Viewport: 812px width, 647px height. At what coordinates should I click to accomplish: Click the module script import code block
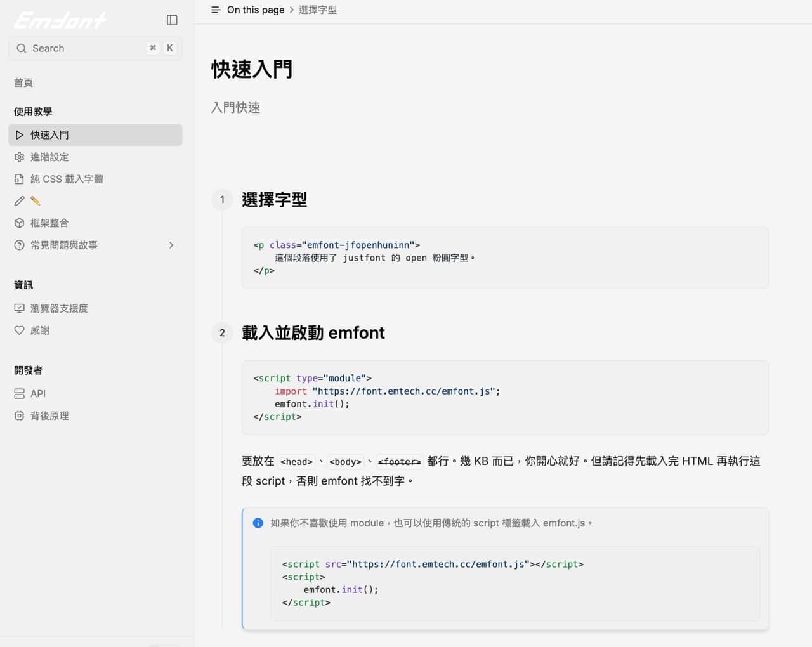[x=505, y=398]
